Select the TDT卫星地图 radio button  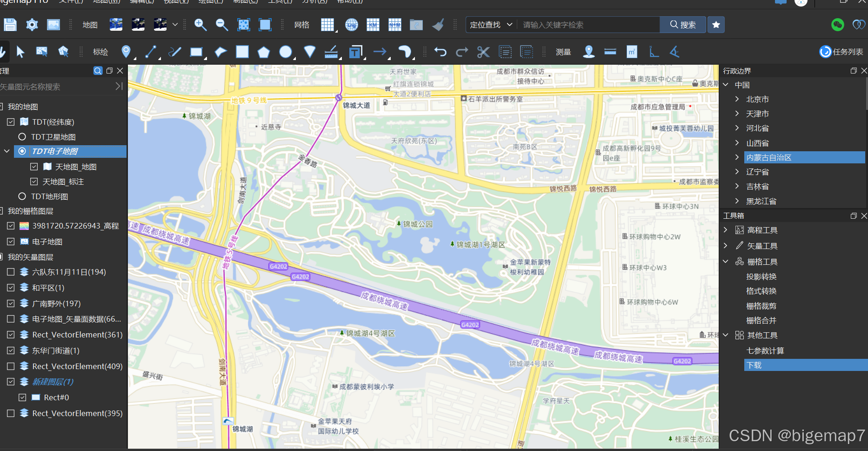coord(22,137)
